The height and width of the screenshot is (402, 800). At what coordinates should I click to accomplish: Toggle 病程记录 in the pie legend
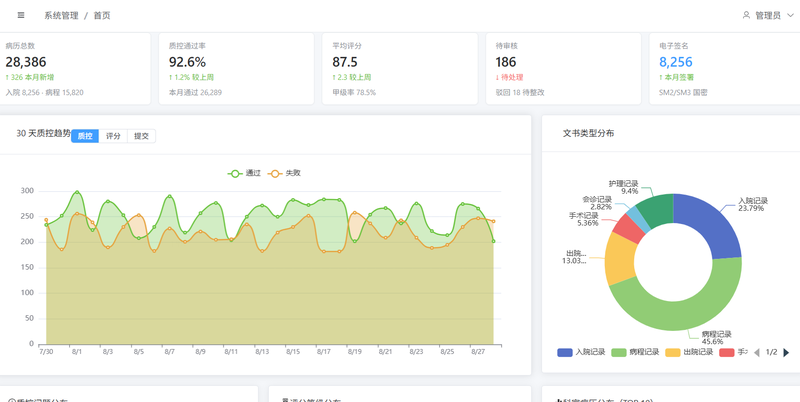(635, 352)
